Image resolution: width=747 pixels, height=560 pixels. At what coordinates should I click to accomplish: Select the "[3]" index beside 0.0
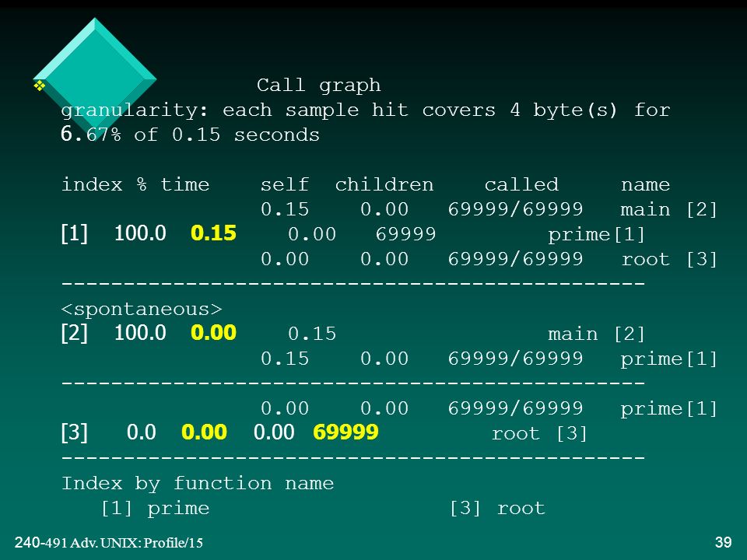point(75,432)
